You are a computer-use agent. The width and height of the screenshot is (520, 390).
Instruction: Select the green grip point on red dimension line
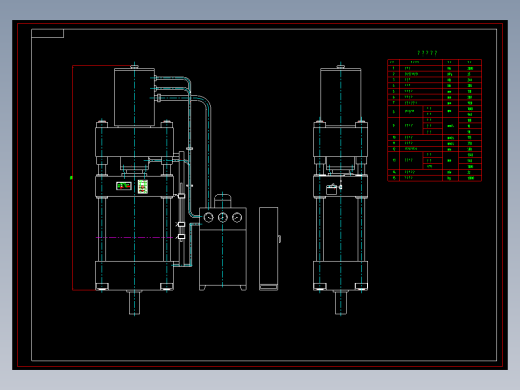click(71, 178)
